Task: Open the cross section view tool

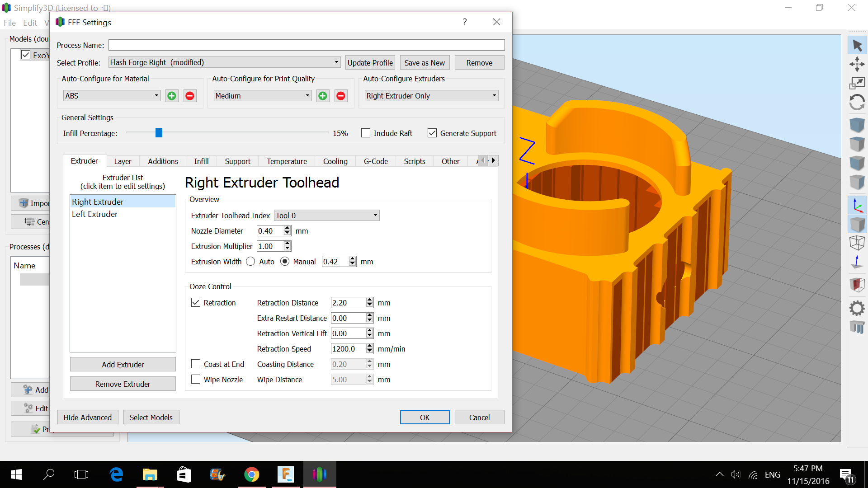Action: click(x=857, y=285)
